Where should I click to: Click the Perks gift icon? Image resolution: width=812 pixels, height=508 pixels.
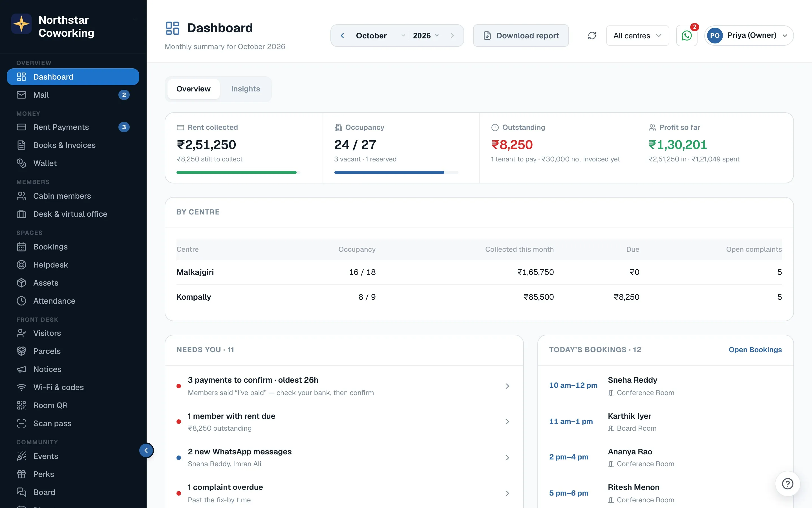coord(21,474)
